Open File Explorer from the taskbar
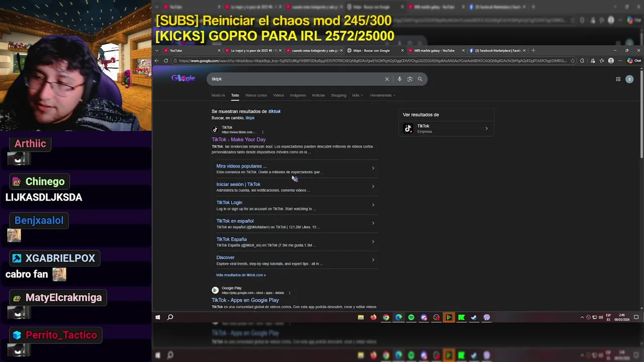Screen dimensions: 644x362 pos(361,317)
